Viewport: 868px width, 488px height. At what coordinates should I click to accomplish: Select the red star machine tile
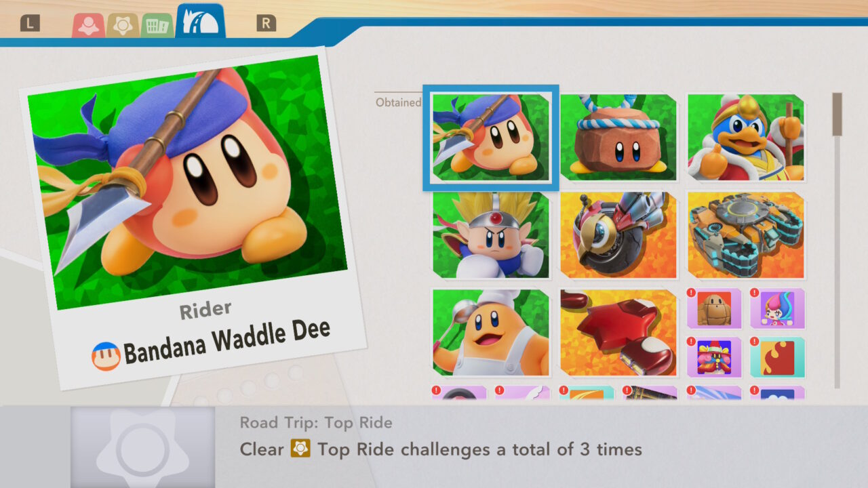coord(618,333)
